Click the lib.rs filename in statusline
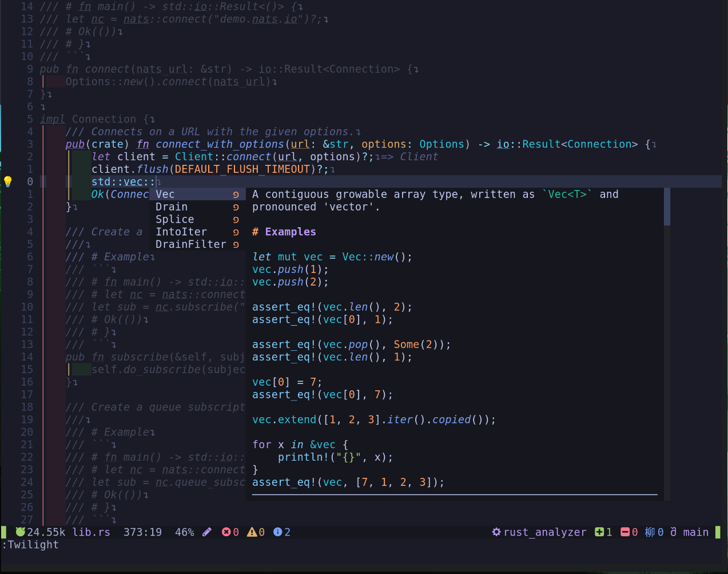Image resolution: width=728 pixels, height=574 pixels. pyautogui.click(x=92, y=532)
